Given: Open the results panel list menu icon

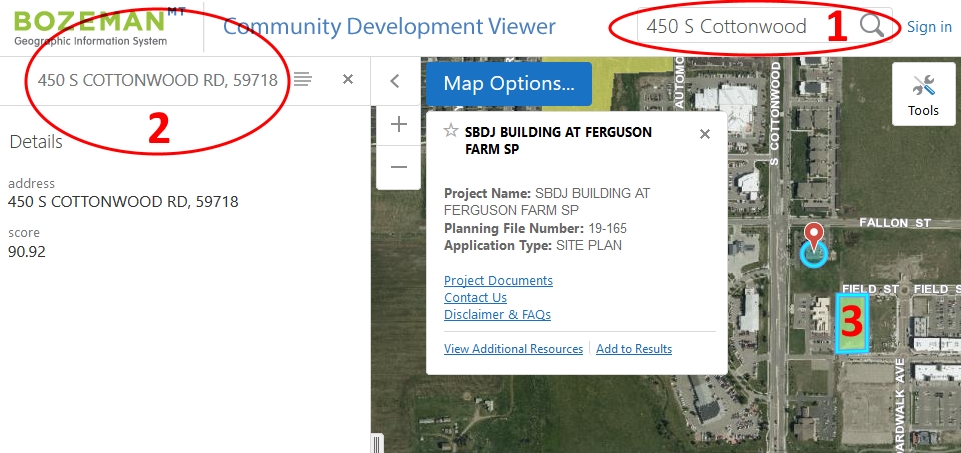Looking at the screenshot, I should tap(303, 79).
